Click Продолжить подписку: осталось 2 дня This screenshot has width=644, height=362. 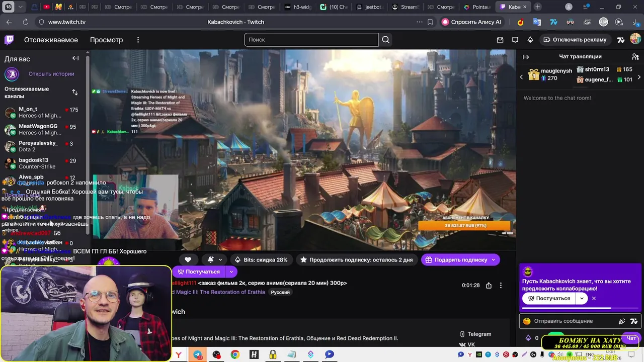[x=357, y=259]
